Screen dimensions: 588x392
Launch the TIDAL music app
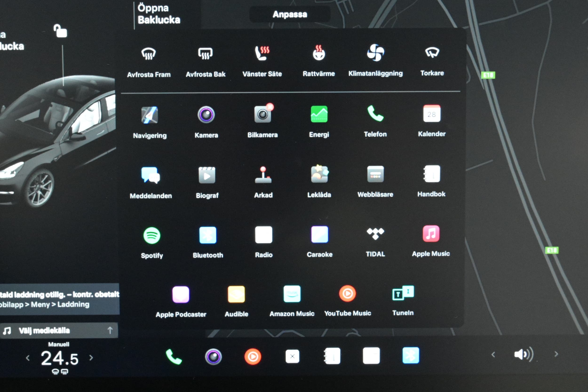click(x=375, y=234)
